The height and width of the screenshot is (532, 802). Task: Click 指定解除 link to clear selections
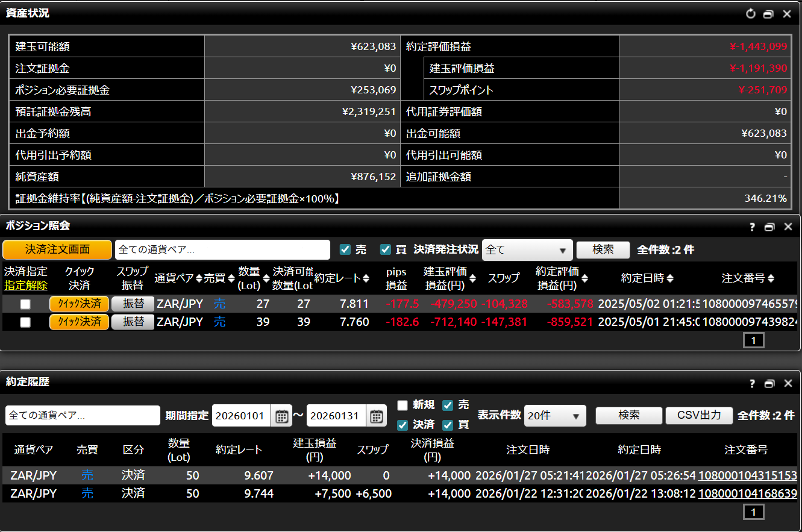(25, 286)
